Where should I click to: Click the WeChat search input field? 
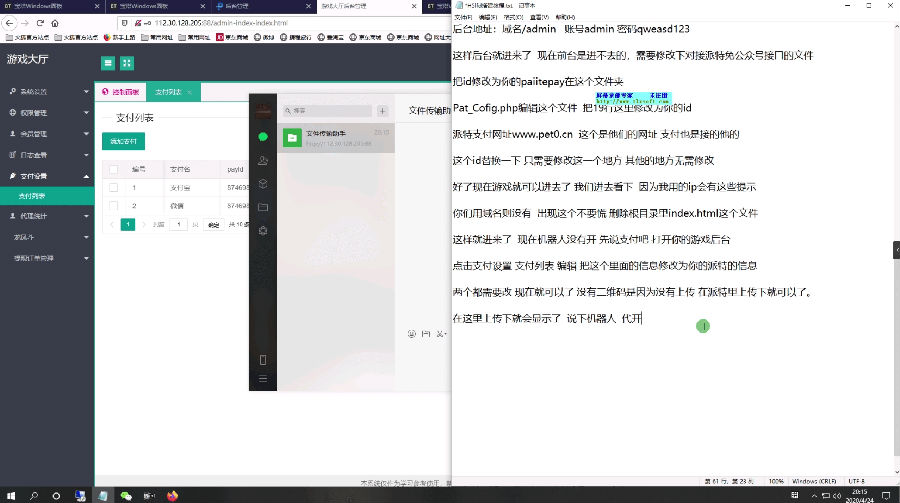pos(328,111)
